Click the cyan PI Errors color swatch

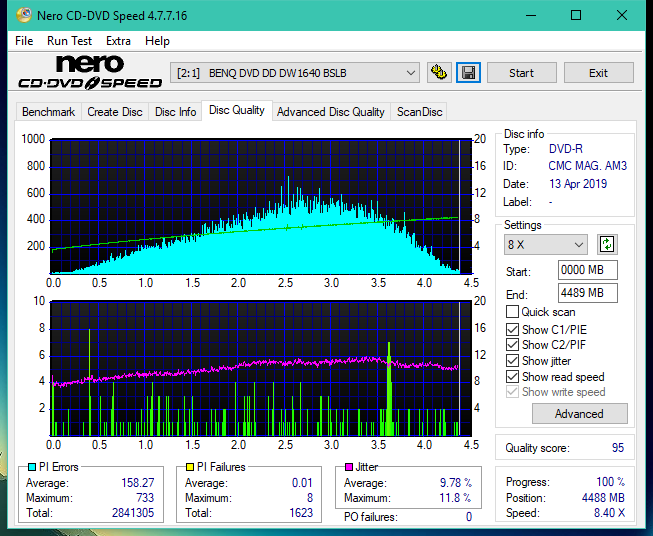[x=32, y=467]
